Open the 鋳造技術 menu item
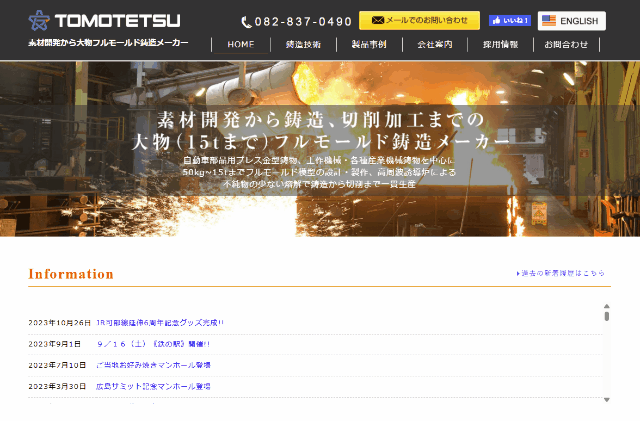Screen dimensions: 640x421 coord(303,45)
